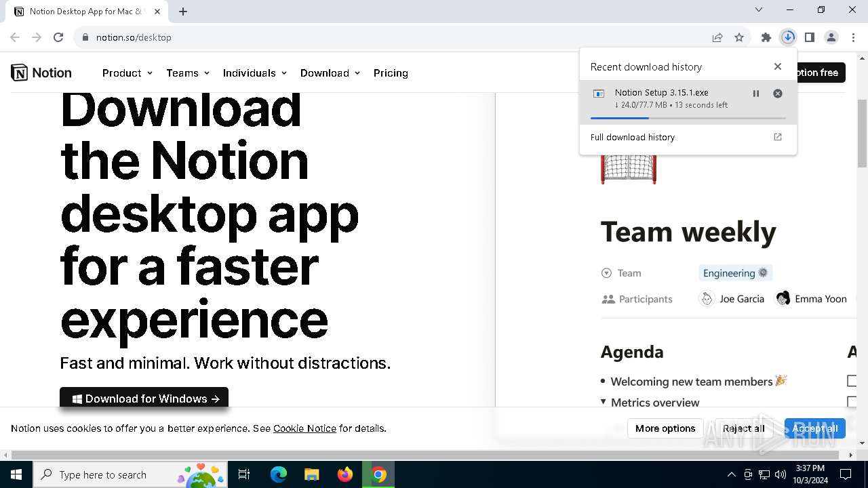The height and width of the screenshot is (488, 868).
Task: Collapse the Metrics overview toggle triangle
Action: point(603,402)
